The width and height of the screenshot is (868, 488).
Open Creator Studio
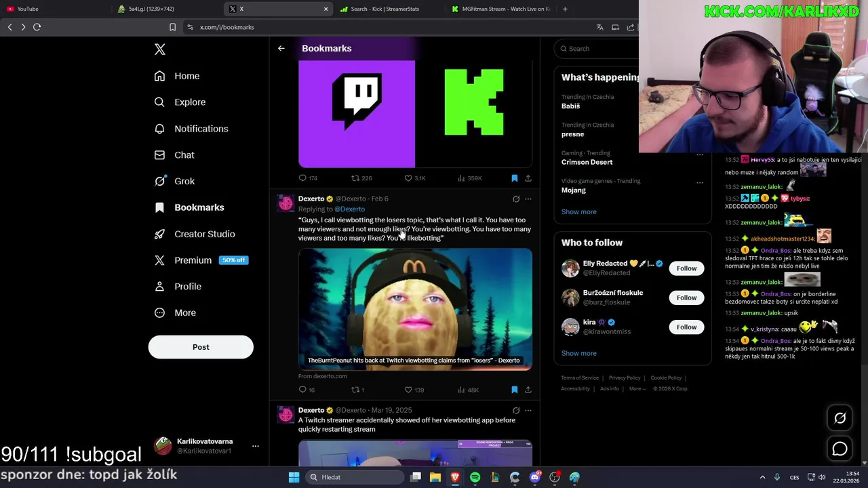coord(195,234)
